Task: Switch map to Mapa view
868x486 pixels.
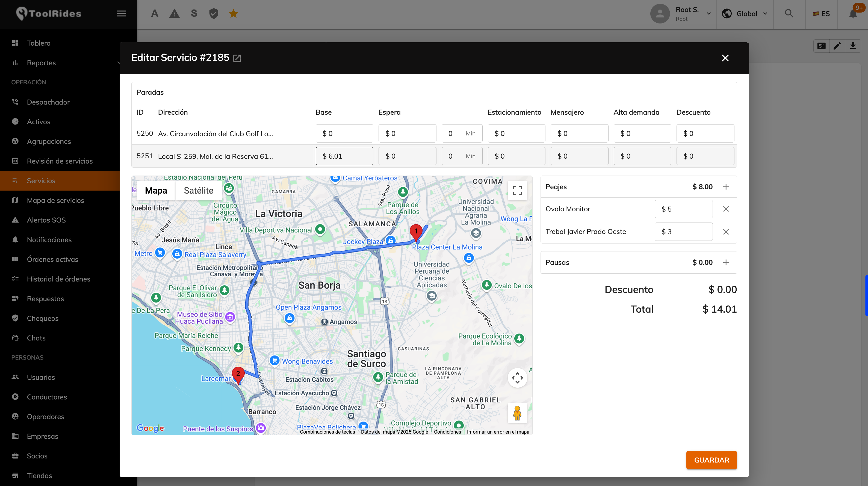Action: click(156, 191)
